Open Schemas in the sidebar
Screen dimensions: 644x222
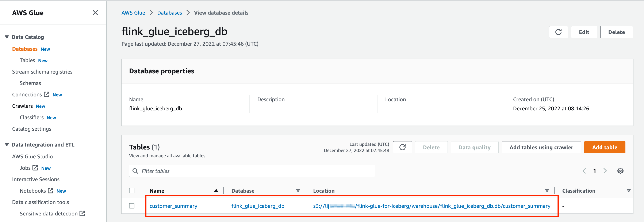coord(30,83)
